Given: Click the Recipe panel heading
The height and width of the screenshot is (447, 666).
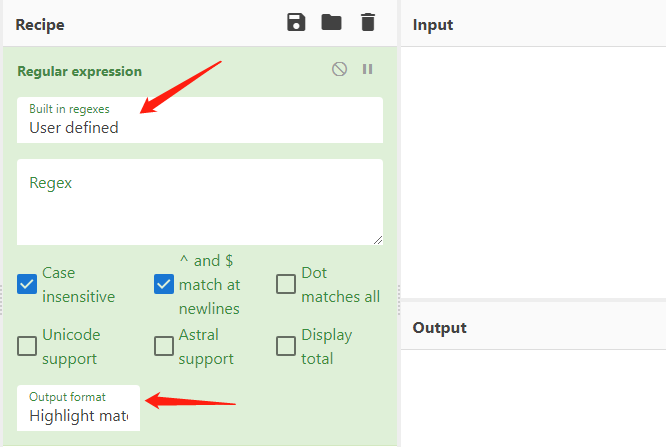Looking at the screenshot, I should pyautogui.click(x=40, y=23).
